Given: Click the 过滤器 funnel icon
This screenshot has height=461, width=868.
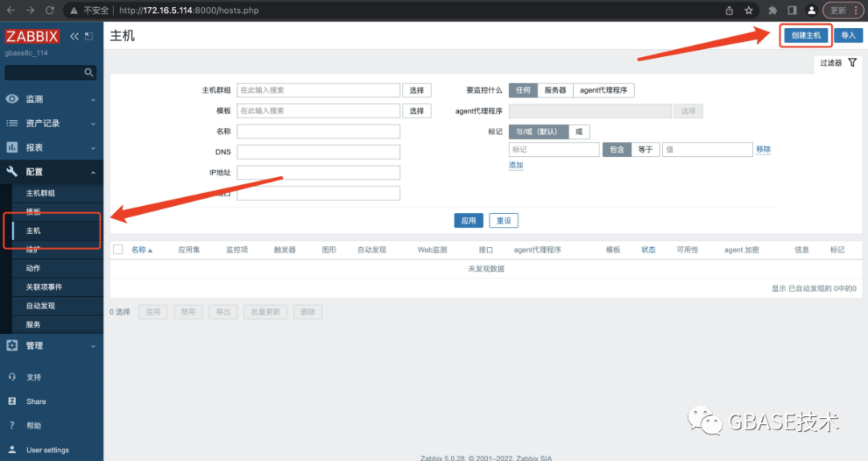Looking at the screenshot, I should pos(853,63).
